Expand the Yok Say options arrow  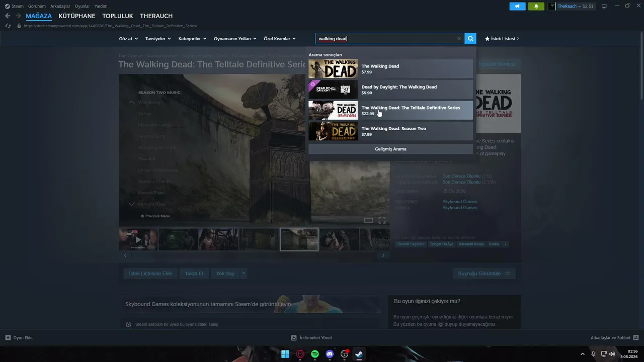click(x=244, y=274)
